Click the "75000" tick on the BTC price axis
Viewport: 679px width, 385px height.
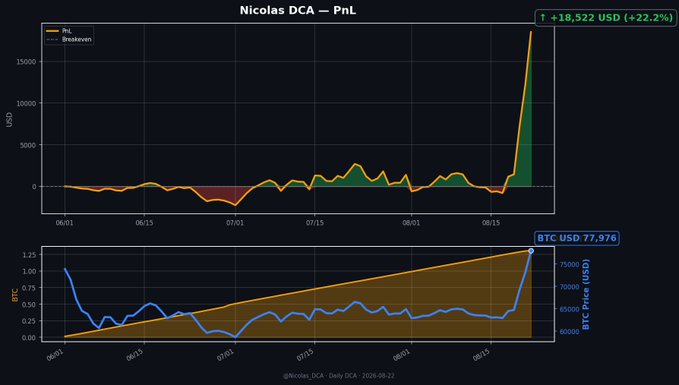tap(569, 265)
